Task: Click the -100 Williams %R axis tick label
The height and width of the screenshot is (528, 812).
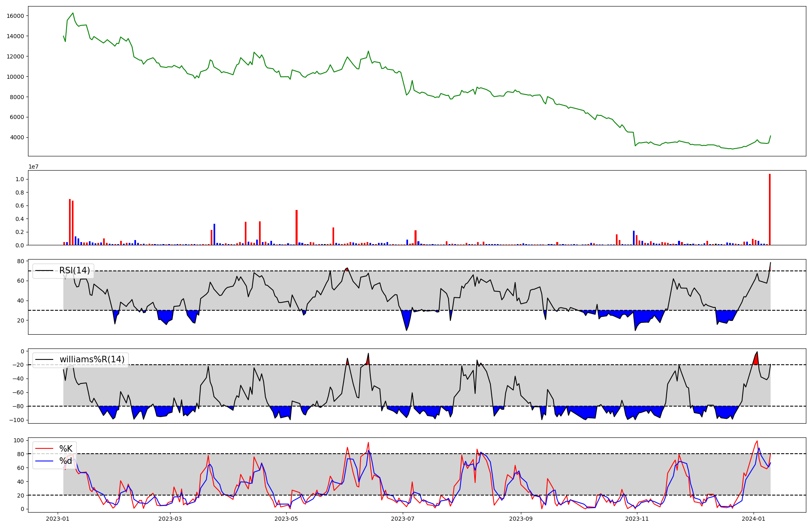Action: tap(16, 420)
